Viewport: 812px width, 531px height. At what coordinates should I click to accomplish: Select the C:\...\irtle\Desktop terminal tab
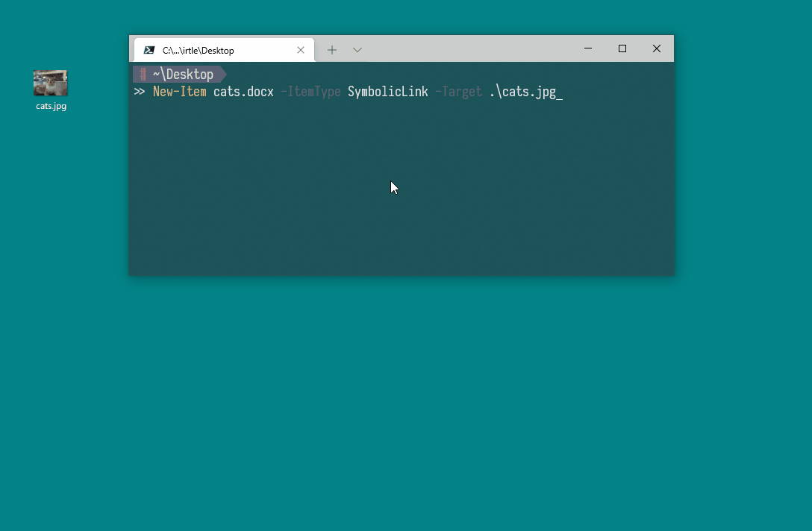224,50
